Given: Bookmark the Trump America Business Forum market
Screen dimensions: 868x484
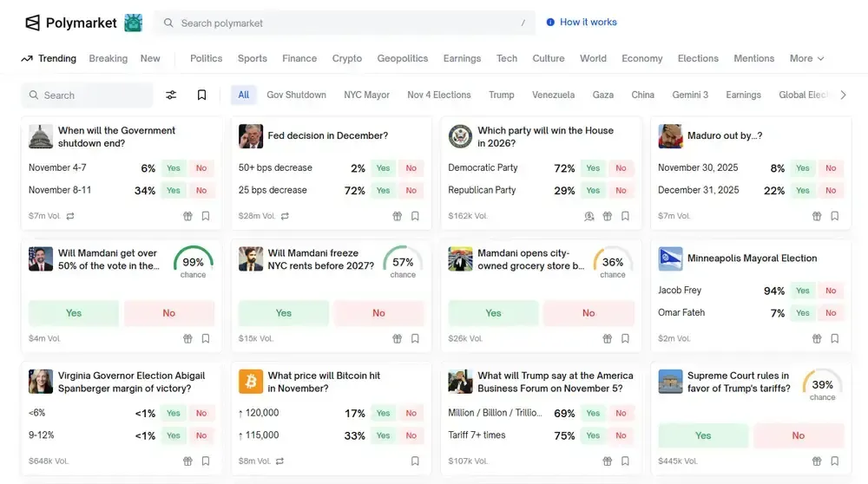Looking at the screenshot, I should coord(625,461).
